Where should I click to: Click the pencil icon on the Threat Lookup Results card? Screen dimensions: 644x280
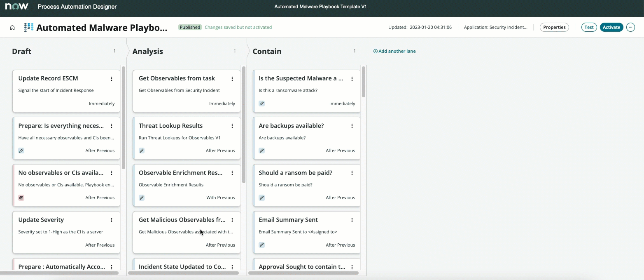142,151
